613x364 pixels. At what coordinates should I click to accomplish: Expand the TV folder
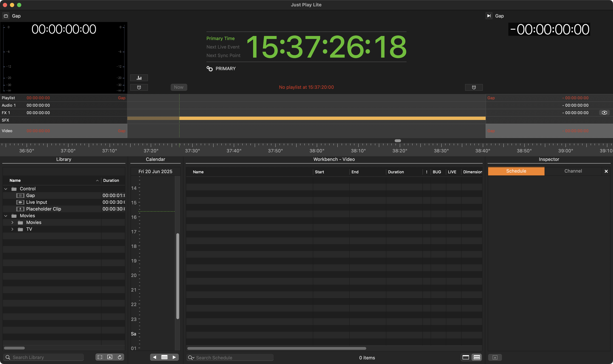pos(12,229)
